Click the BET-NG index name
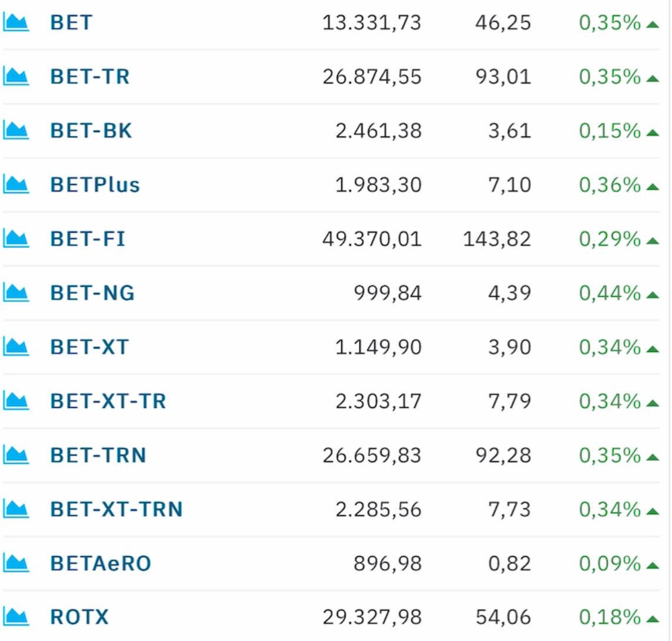 click(x=92, y=293)
